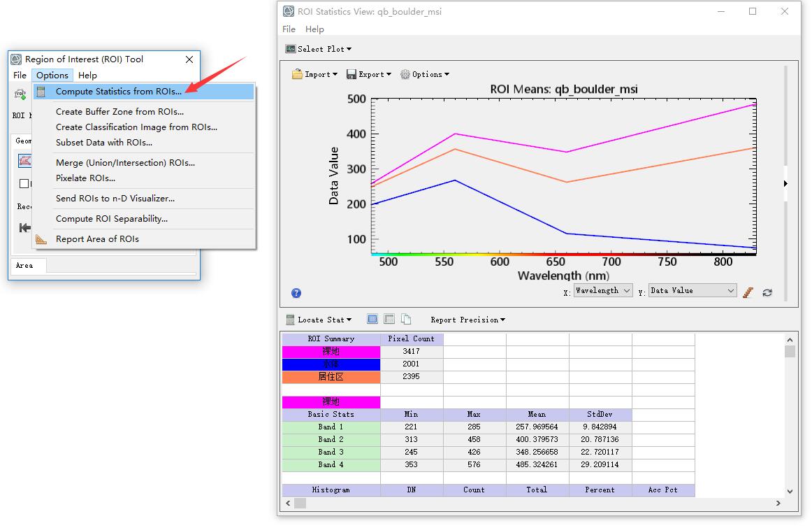Expand the plot side panel arrow
The height and width of the screenshot is (528, 812).
point(785,184)
